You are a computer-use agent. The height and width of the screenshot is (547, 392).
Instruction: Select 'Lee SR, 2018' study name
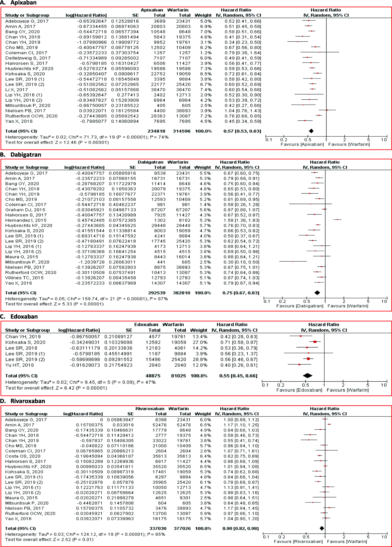(21, 348)
